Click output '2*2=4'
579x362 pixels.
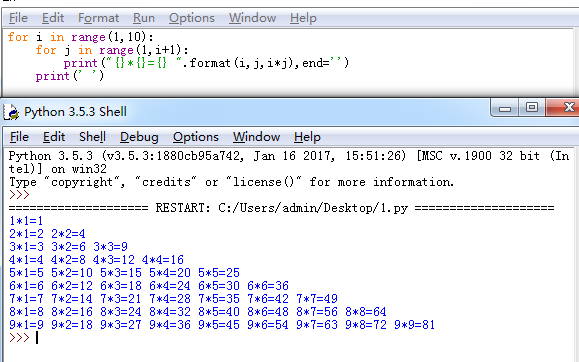pyautogui.click(x=68, y=234)
